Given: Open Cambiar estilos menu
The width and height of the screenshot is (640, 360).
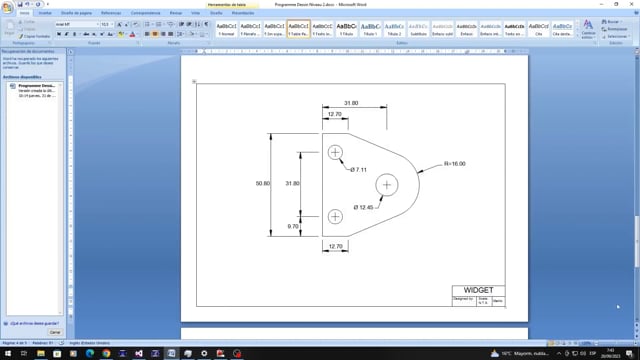Looking at the screenshot, I should coord(588,29).
